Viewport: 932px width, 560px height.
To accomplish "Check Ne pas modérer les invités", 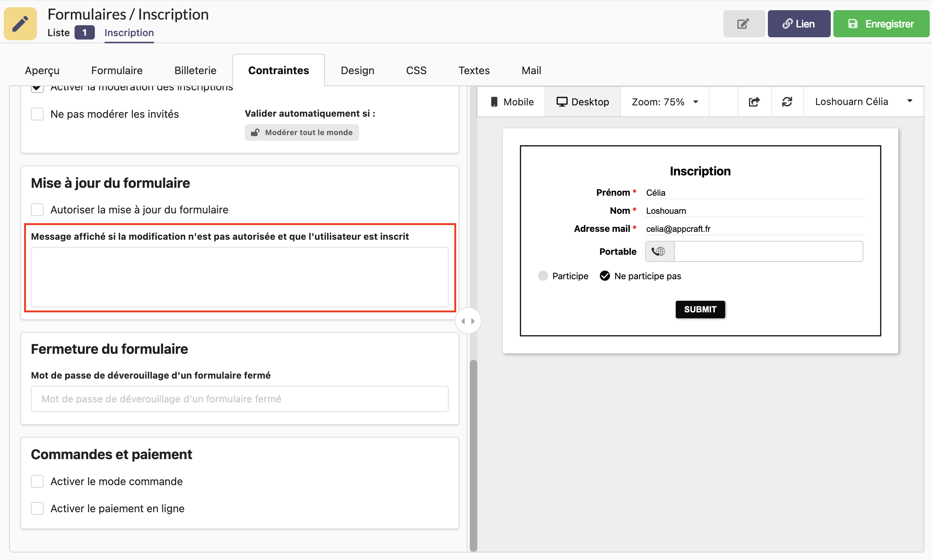I will pos(37,114).
